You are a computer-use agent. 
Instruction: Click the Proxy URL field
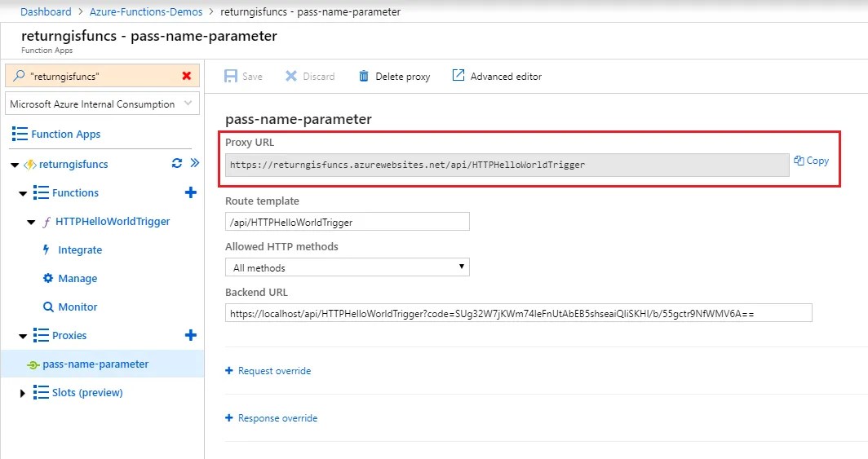coord(507,165)
